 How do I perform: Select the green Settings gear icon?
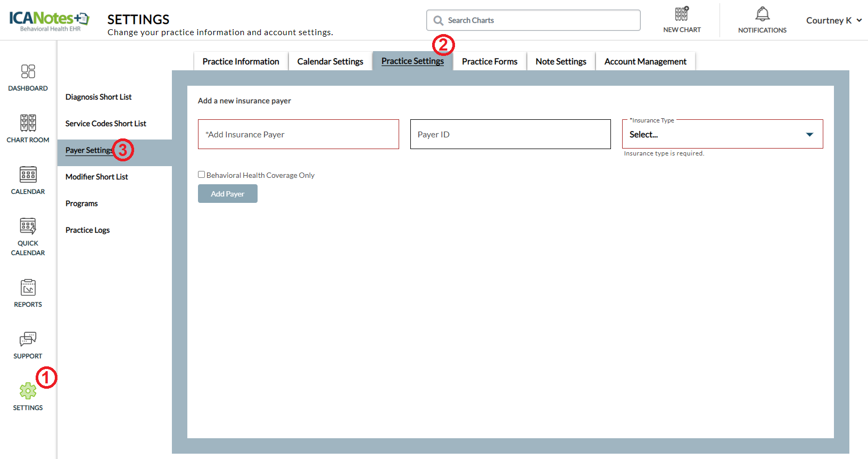[28, 391]
